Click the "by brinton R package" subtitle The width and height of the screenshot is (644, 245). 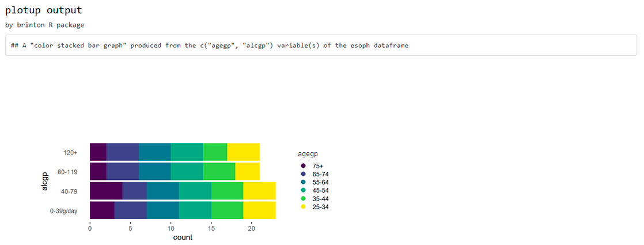44,25
